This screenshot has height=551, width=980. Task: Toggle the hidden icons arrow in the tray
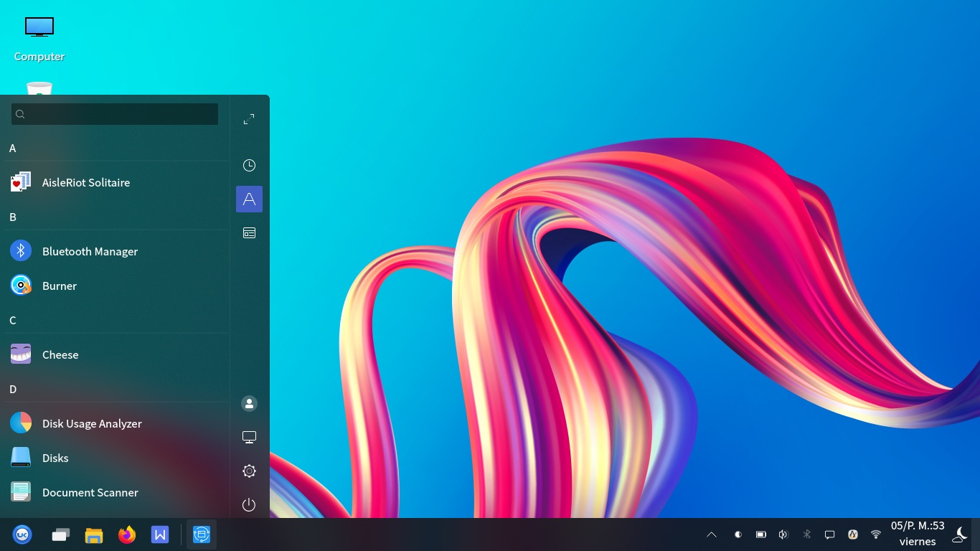pos(711,534)
